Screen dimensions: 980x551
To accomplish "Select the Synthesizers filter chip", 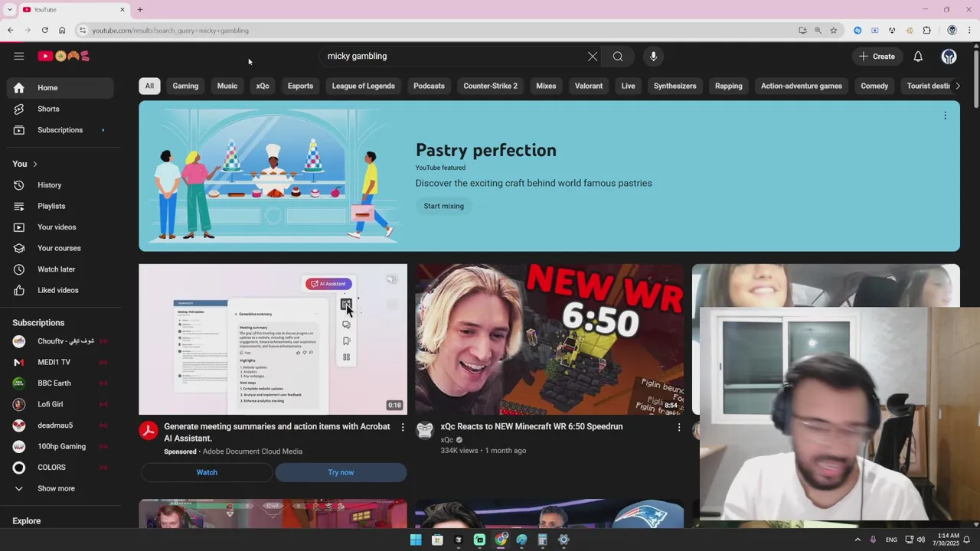I will tap(675, 86).
